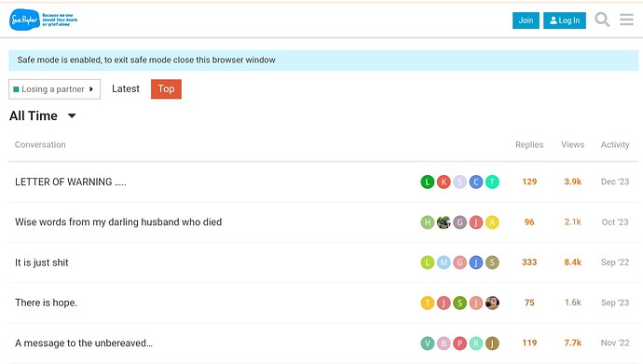Open the Sue Ryder logo homepage
The height and width of the screenshot is (364, 643).
(x=43, y=20)
